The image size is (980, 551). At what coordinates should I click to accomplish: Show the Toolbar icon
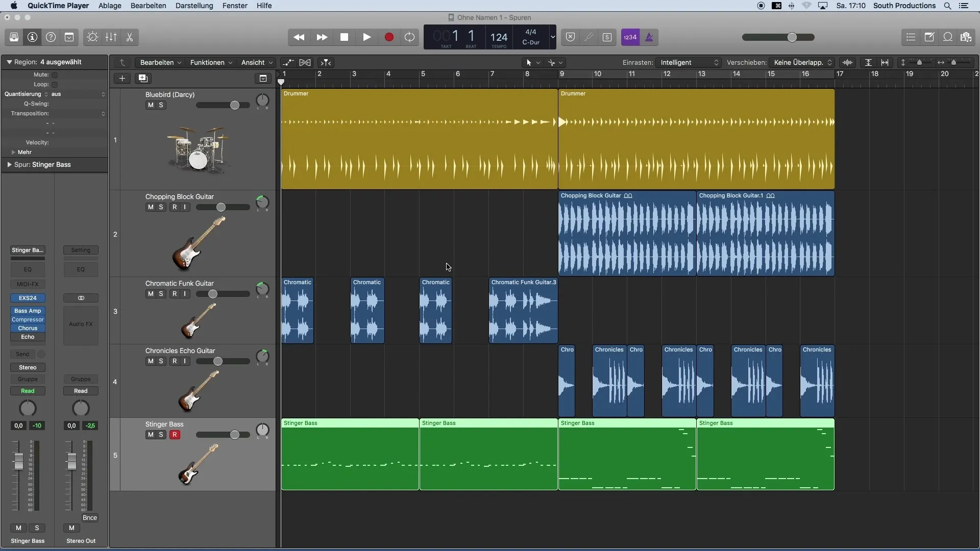69,37
